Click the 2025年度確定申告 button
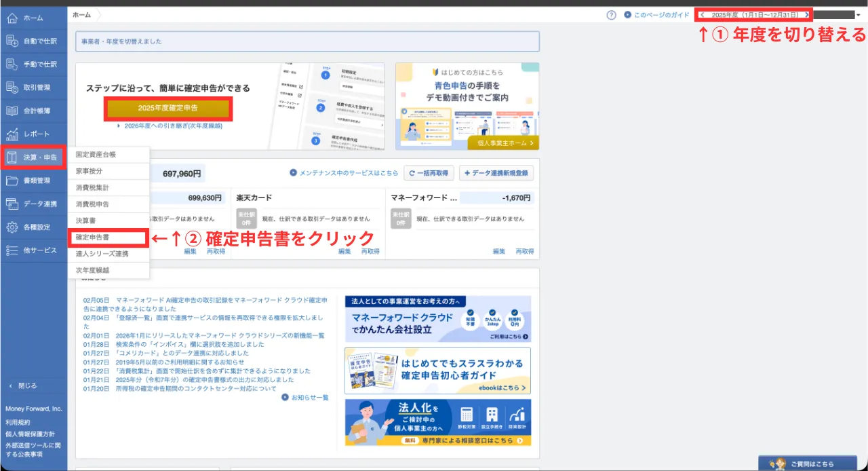The width and height of the screenshot is (868, 471). [x=167, y=109]
